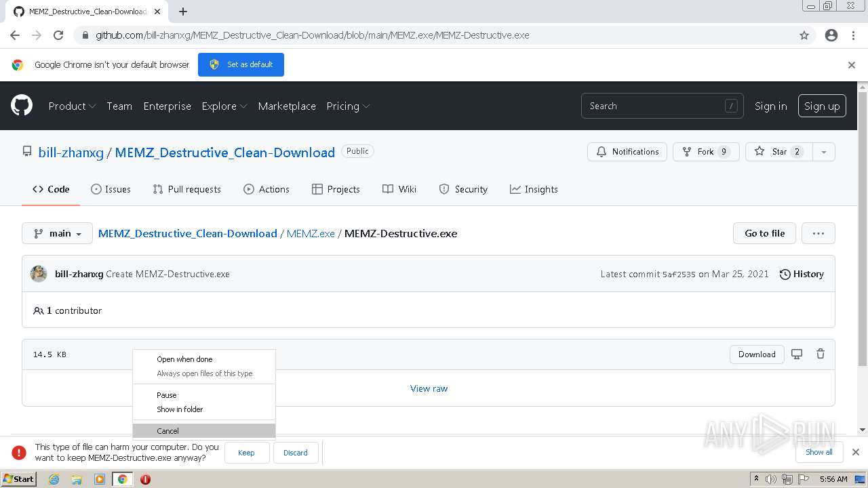868x488 pixels.
Task: Open Chrome three-dot menu
Action: 853,35
